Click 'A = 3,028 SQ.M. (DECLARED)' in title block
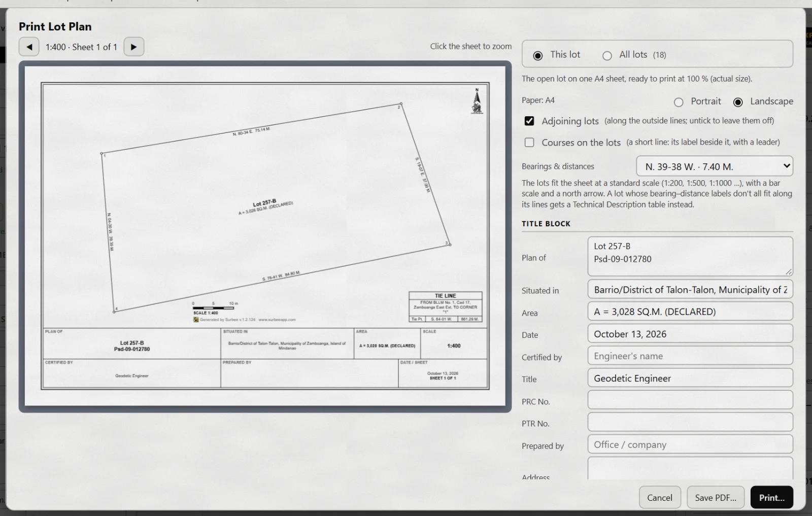 (x=387, y=346)
